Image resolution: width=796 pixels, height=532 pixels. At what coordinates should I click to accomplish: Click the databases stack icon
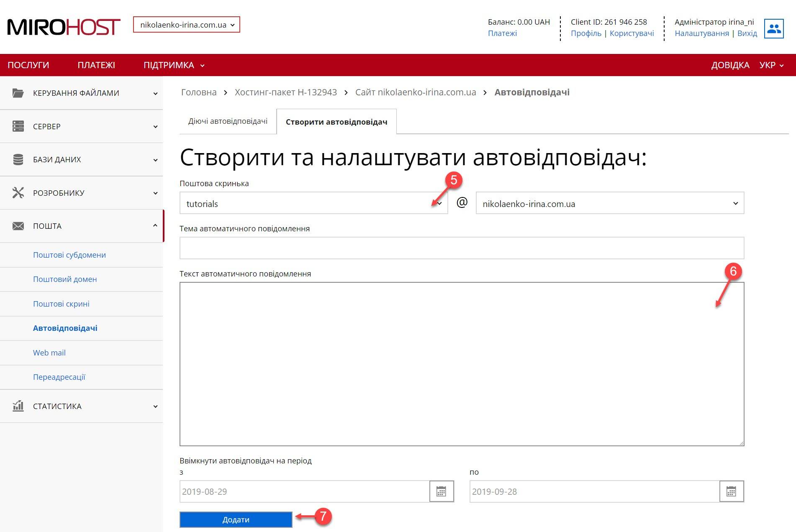pyautogui.click(x=18, y=159)
